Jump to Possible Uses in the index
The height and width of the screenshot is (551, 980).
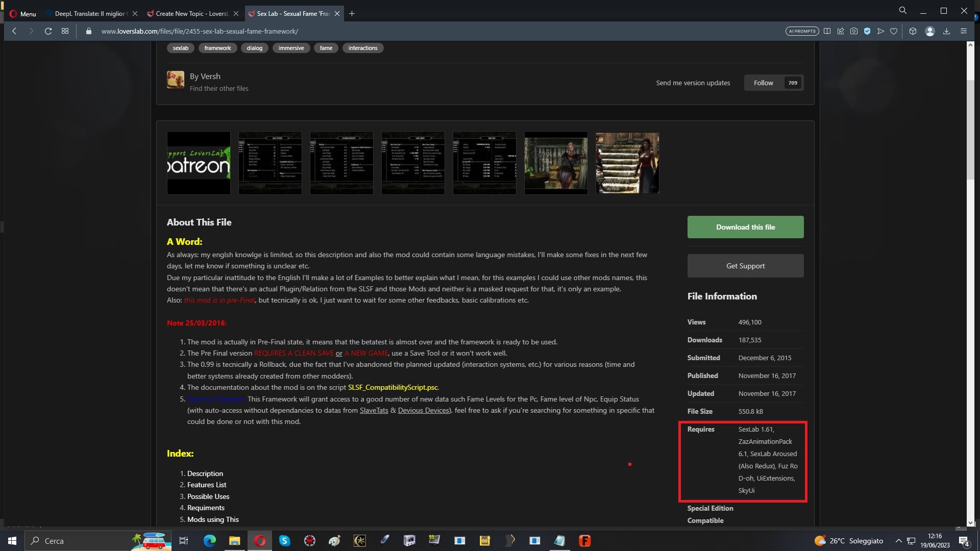(208, 497)
